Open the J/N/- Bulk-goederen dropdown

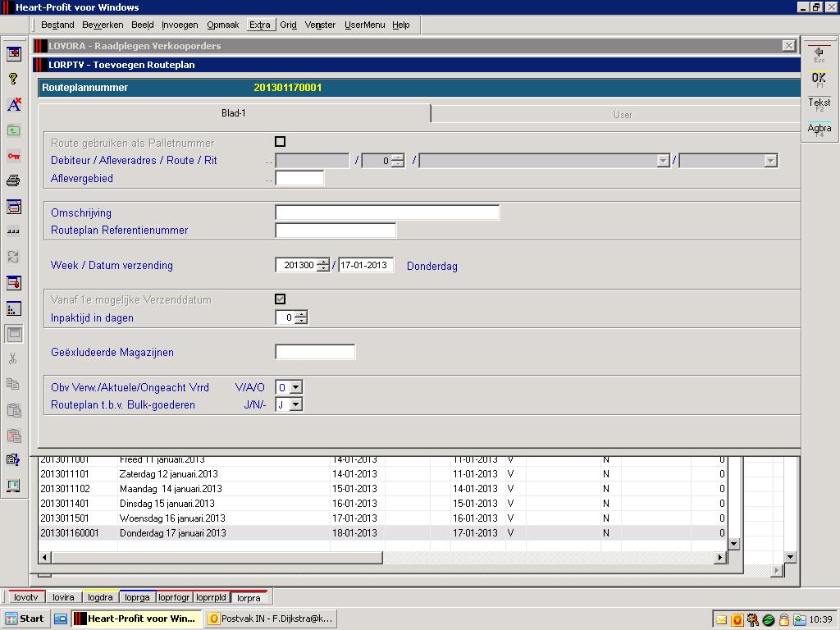pos(295,404)
